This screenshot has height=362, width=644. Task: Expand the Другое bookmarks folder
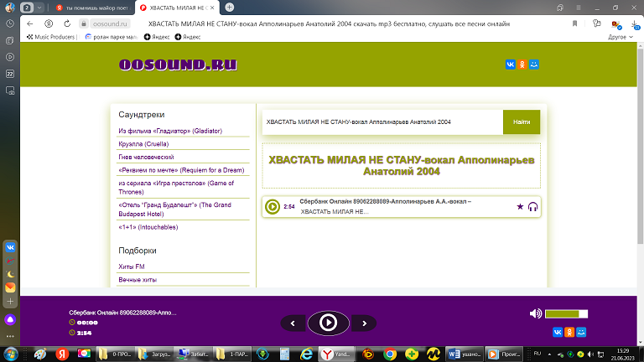click(x=621, y=37)
